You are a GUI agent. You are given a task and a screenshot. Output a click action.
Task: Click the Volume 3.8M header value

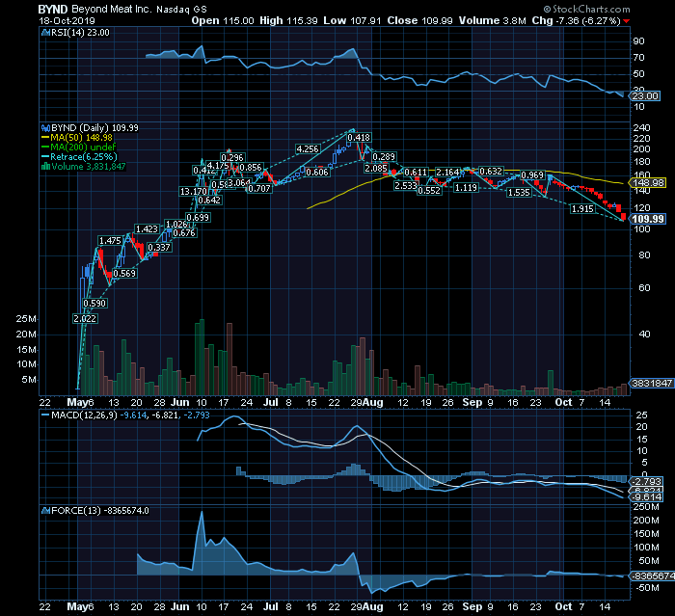coord(492,20)
